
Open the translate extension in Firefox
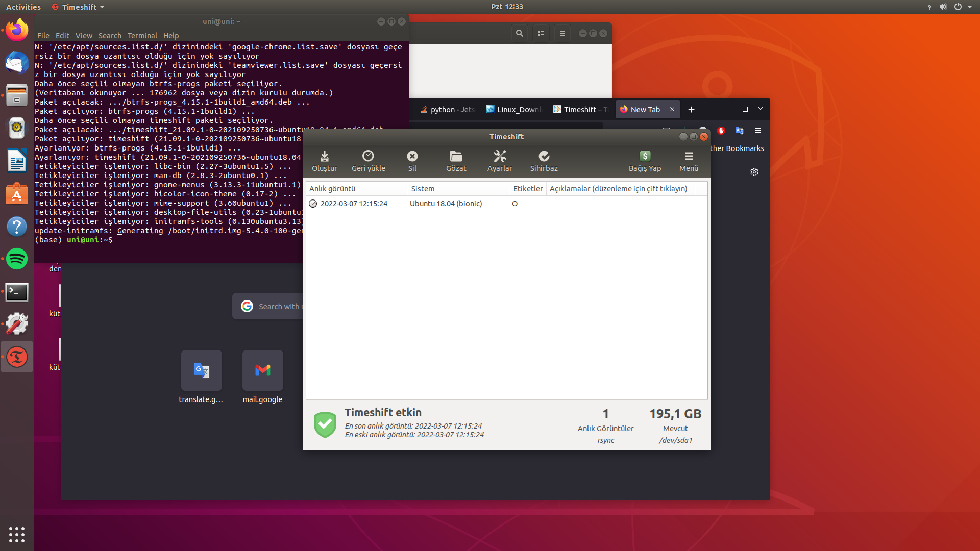[740, 131]
